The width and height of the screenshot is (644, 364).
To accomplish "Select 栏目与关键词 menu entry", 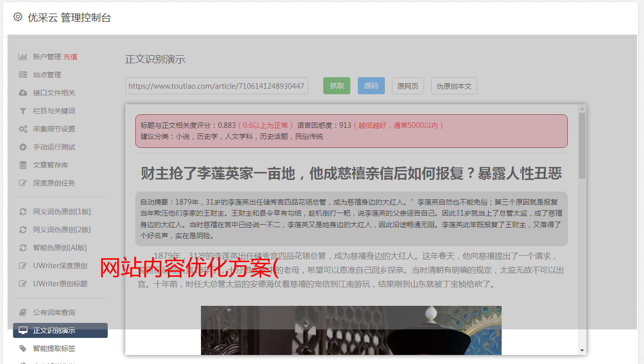I will pyautogui.click(x=54, y=111).
